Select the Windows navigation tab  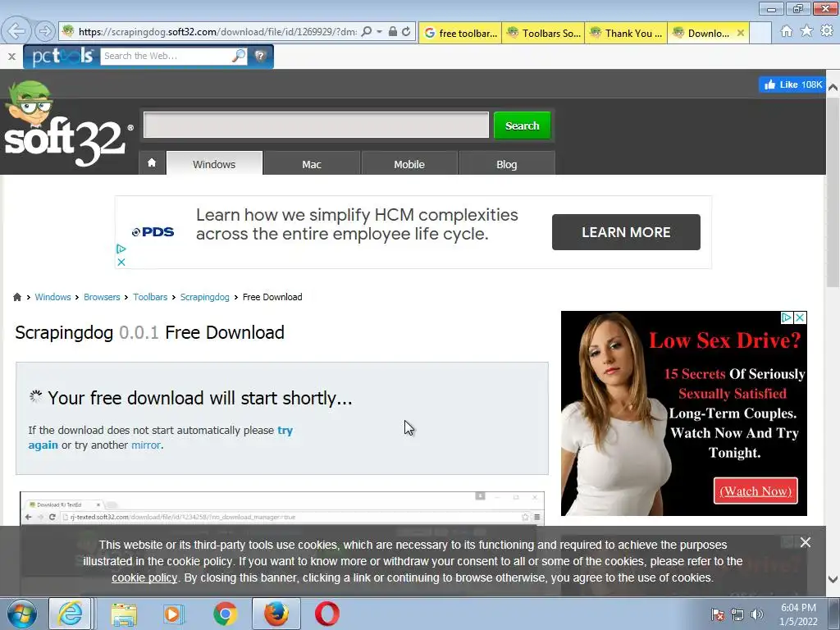point(214,164)
